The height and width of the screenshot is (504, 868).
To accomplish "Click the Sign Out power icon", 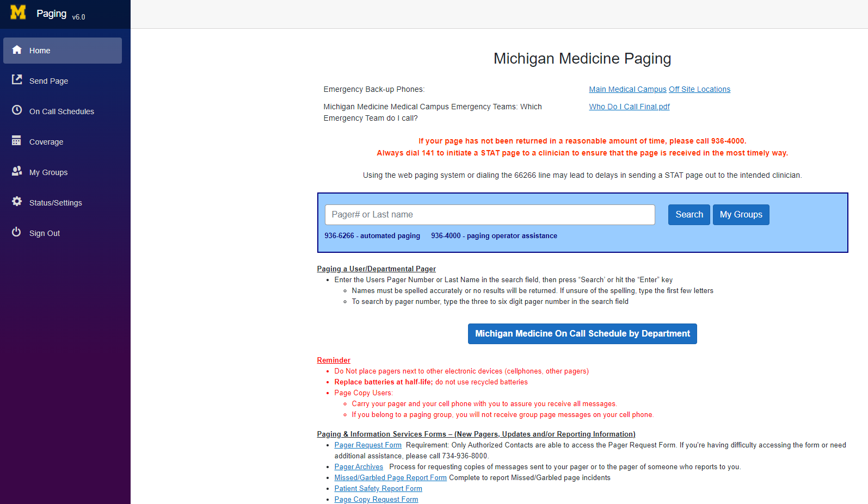I will [x=17, y=232].
